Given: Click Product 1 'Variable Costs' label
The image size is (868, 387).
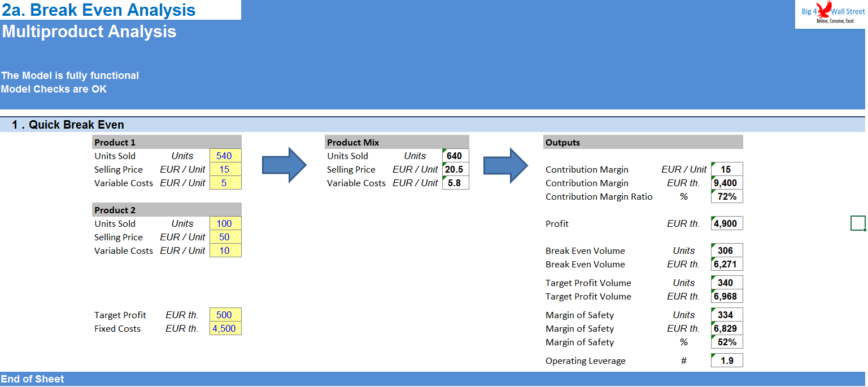Looking at the screenshot, I should tap(124, 183).
